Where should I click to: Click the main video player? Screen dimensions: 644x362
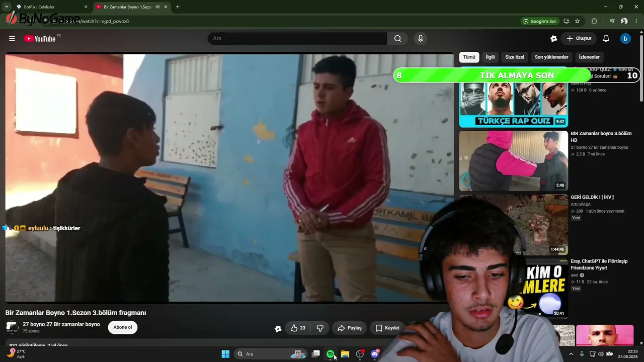click(229, 178)
